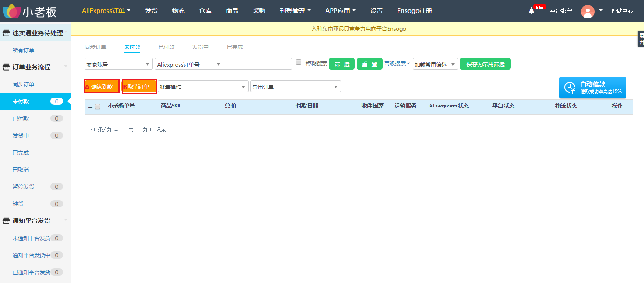This screenshot has height=286, width=644.
Task: Switch to the 已付款 tab
Action: (x=166, y=47)
